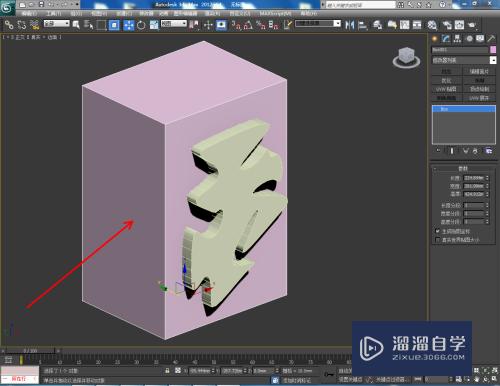Open the named selection sets dropdown
This screenshot has height=386, width=500.
click(x=318, y=23)
